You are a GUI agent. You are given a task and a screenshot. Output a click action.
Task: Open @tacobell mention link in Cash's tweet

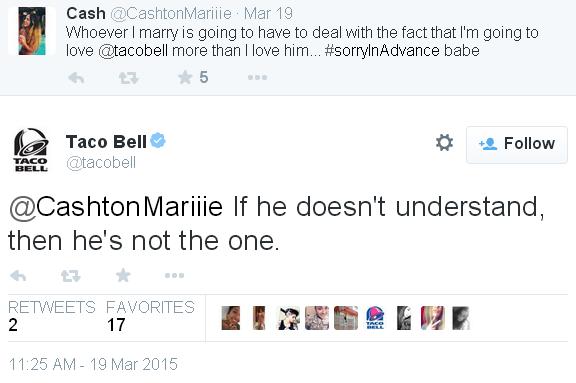[x=133, y=50]
